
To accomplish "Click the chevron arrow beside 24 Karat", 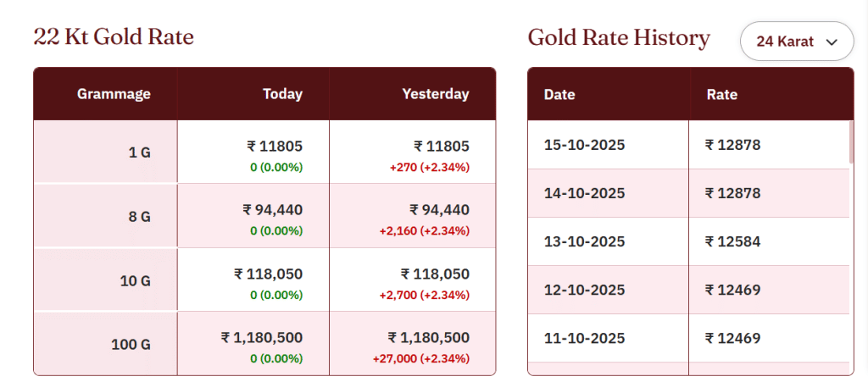I will 832,42.
